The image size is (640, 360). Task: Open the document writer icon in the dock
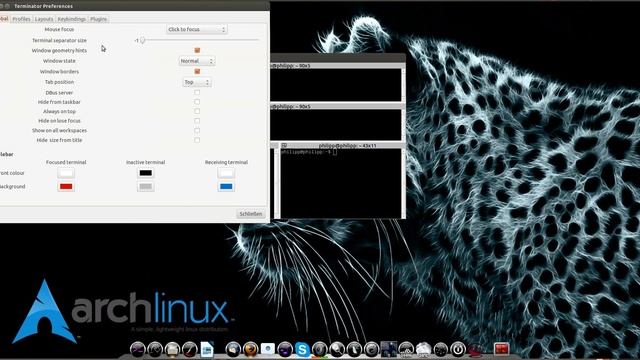click(x=207, y=350)
